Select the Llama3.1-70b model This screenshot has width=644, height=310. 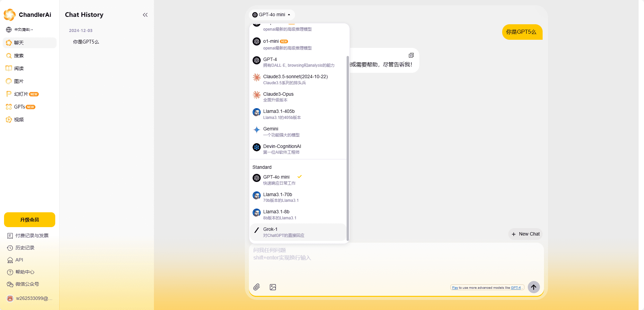[x=298, y=197]
